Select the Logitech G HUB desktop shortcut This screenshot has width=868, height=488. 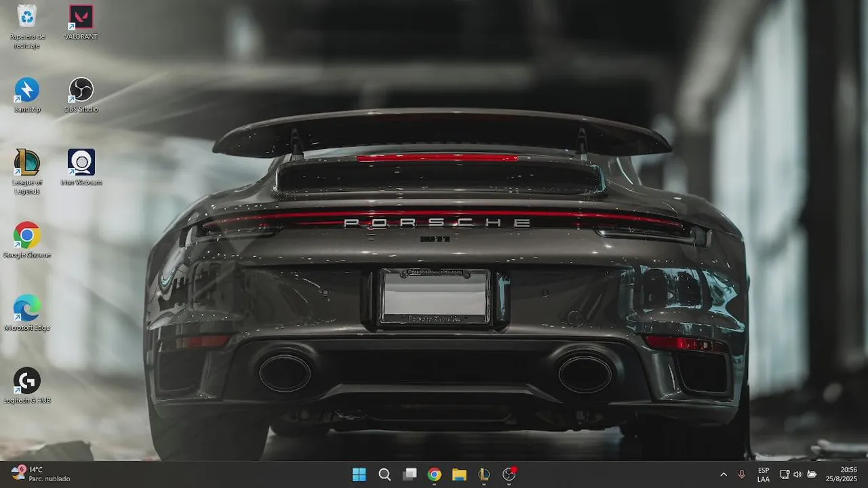pos(27,386)
